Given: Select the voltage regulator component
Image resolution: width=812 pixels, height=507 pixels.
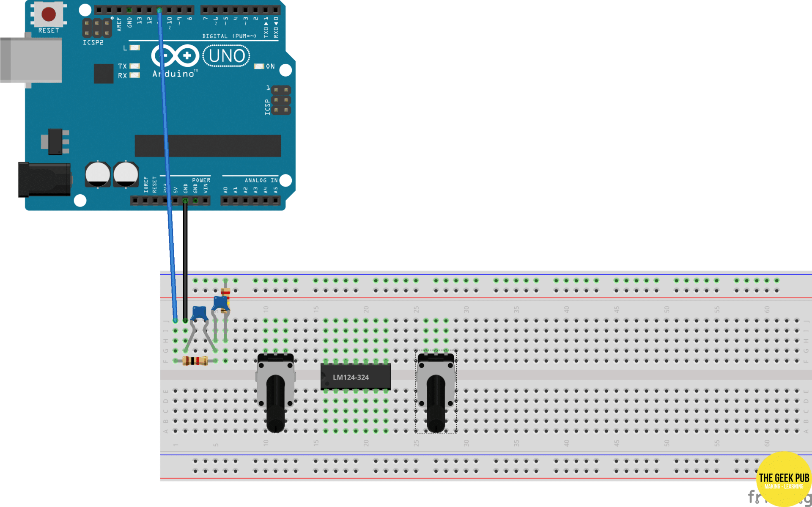Looking at the screenshot, I should coord(55,142).
